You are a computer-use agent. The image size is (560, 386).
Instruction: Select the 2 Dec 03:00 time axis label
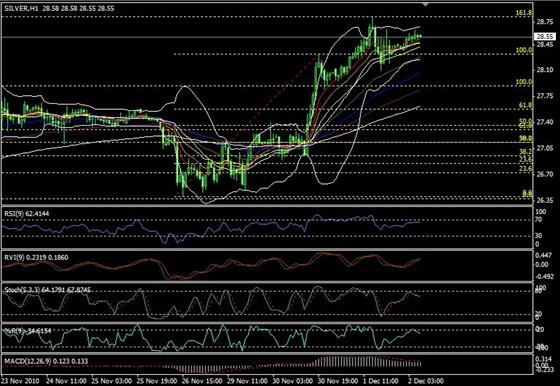point(426,381)
